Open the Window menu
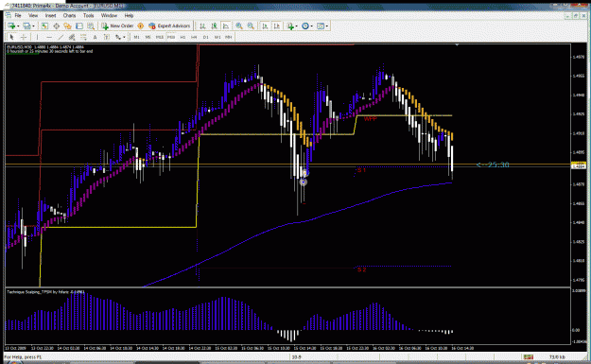This screenshot has width=591, height=364. coord(110,15)
